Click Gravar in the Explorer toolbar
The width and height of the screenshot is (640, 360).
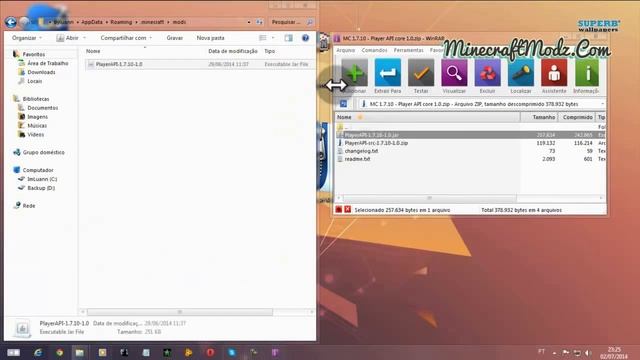click(x=175, y=38)
